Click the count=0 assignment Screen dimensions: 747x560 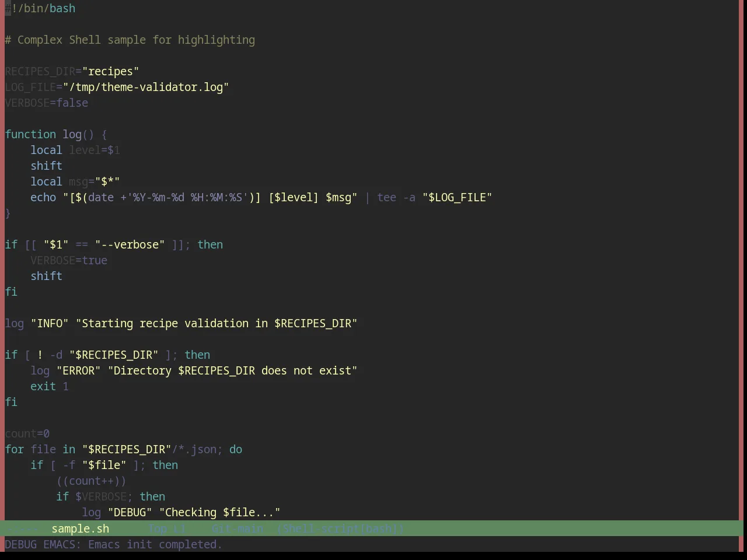pos(27,434)
